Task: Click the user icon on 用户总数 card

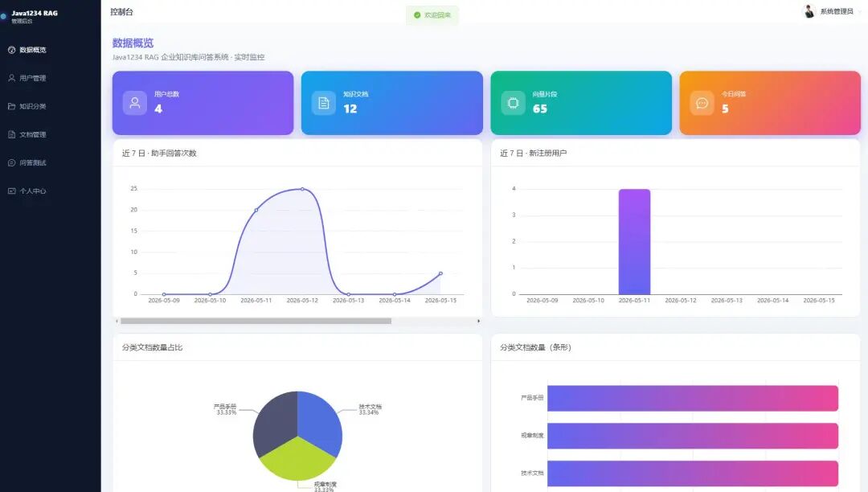Action: tap(134, 103)
